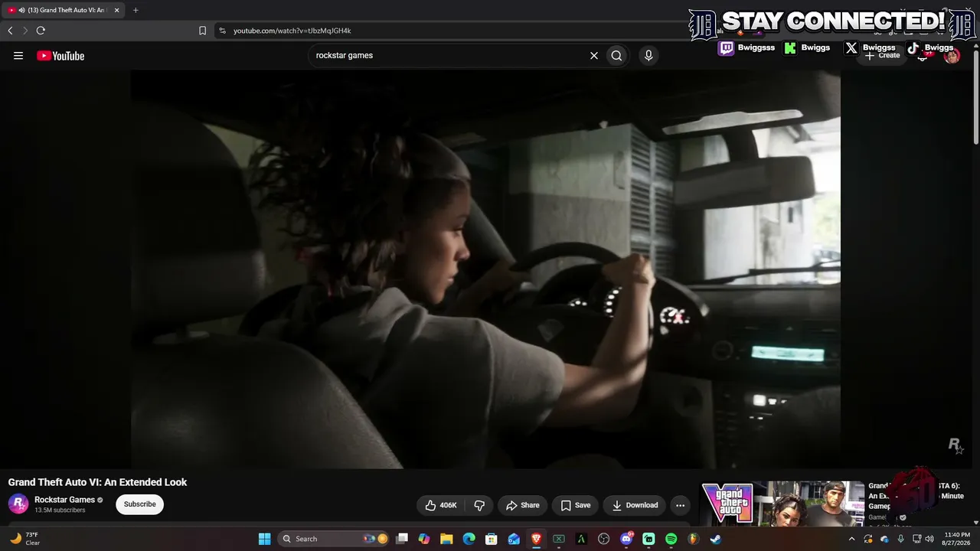The width and height of the screenshot is (980, 551).
Task: Dislike the video with thumbs down
Action: point(479,505)
